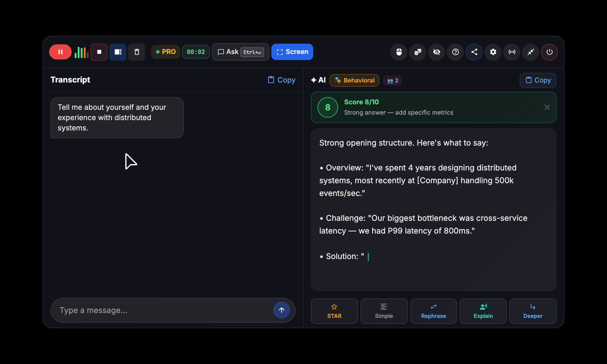Select the Rephrase action
607x364 pixels.
pyautogui.click(x=434, y=311)
